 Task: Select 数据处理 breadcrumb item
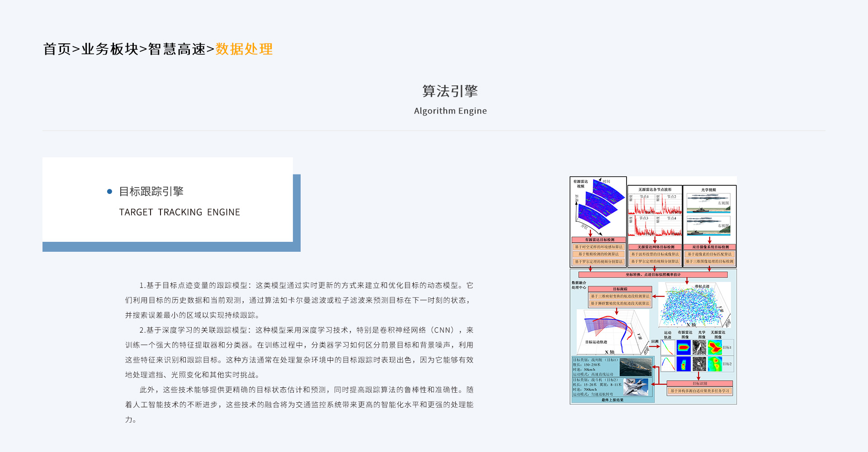(x=244, y=49)
